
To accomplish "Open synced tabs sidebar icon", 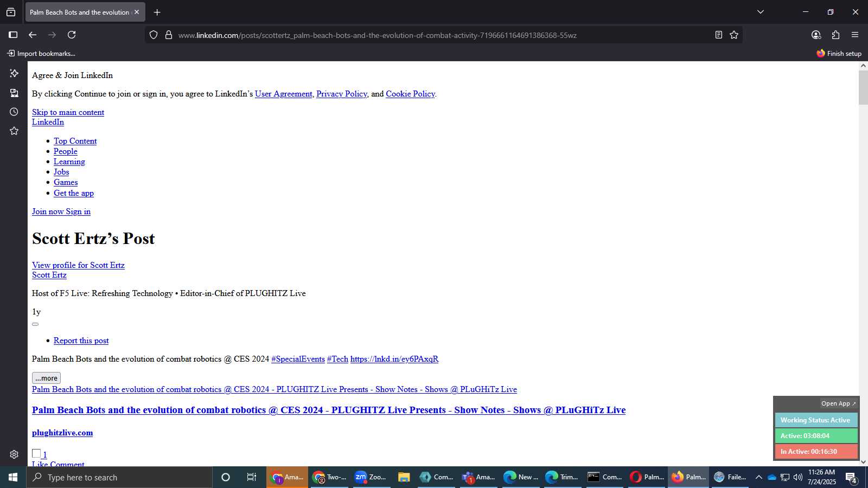I will click(x=14, y=93).
